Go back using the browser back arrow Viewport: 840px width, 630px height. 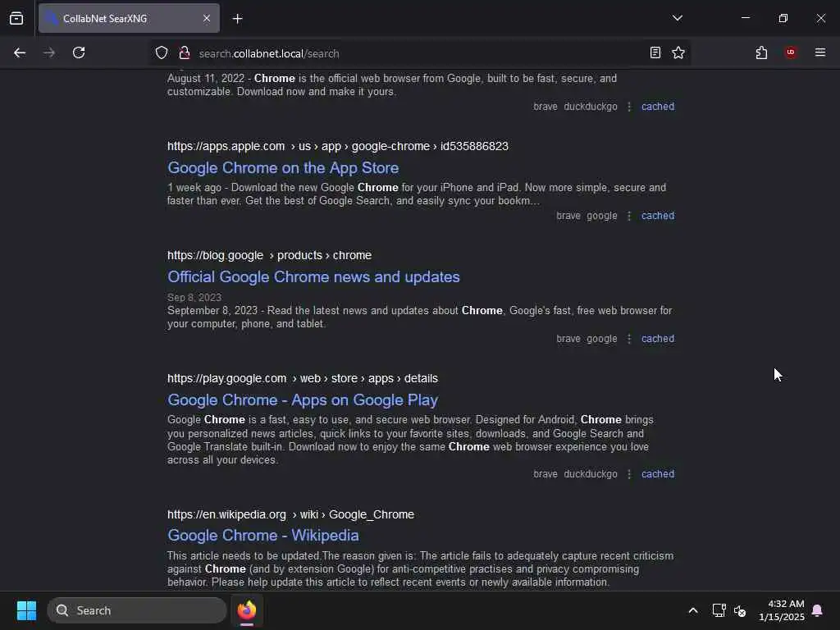20,52
